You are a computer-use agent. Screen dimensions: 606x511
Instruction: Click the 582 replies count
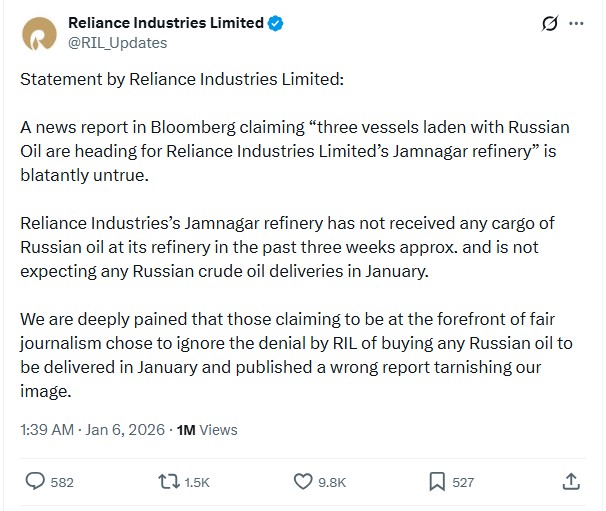62,482
